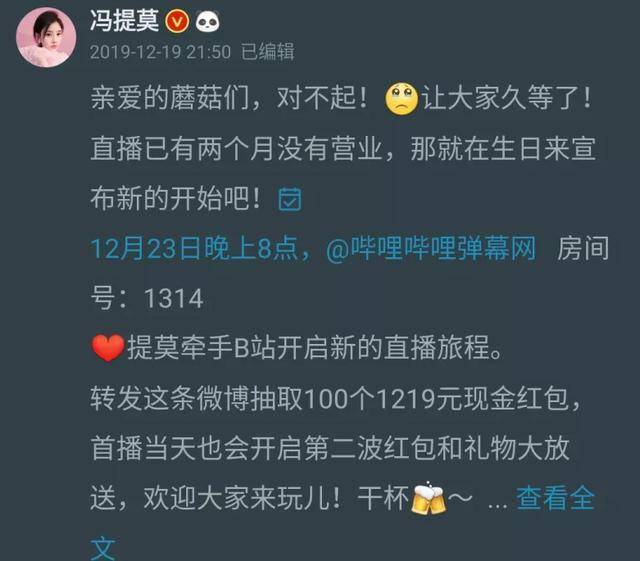Open the @哔哩哔哩弹幕网 mention
640x561 pixels.
pos(431,248)
